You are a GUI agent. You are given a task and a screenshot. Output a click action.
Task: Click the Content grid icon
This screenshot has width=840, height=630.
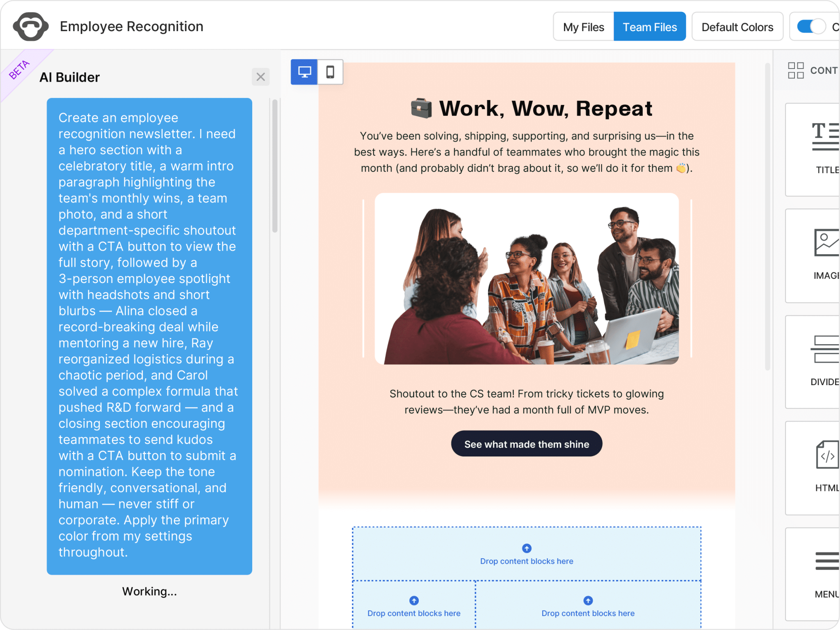click(x=796, y=71)
